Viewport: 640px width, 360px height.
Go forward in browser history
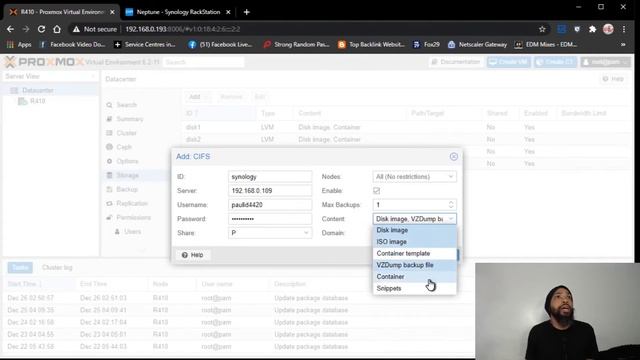pos(26,29)
